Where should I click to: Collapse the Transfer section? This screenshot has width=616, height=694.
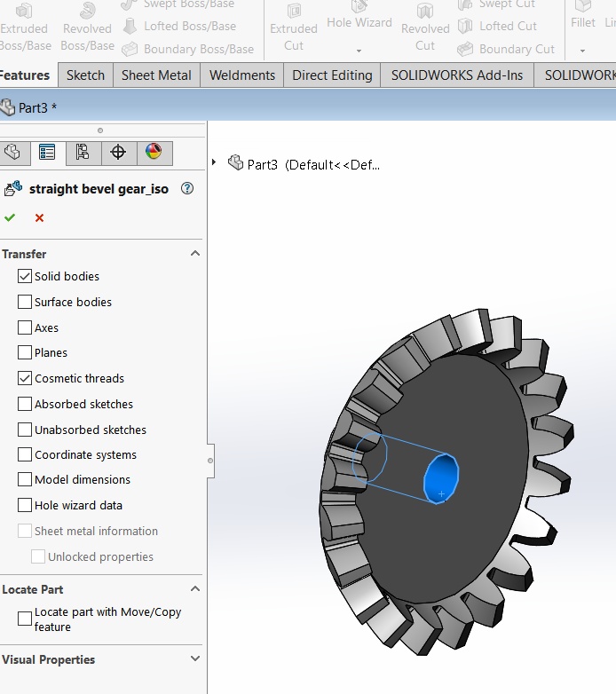click(x=195, y=254)
